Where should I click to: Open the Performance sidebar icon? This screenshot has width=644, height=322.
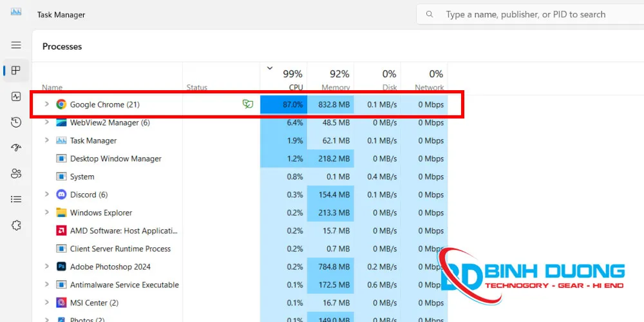point(16,97)
